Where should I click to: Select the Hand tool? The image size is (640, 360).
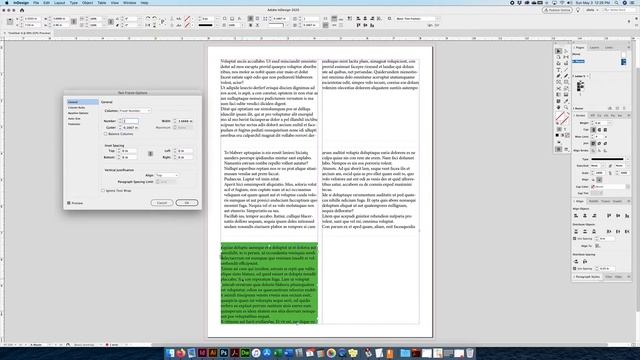pos(558,107)
